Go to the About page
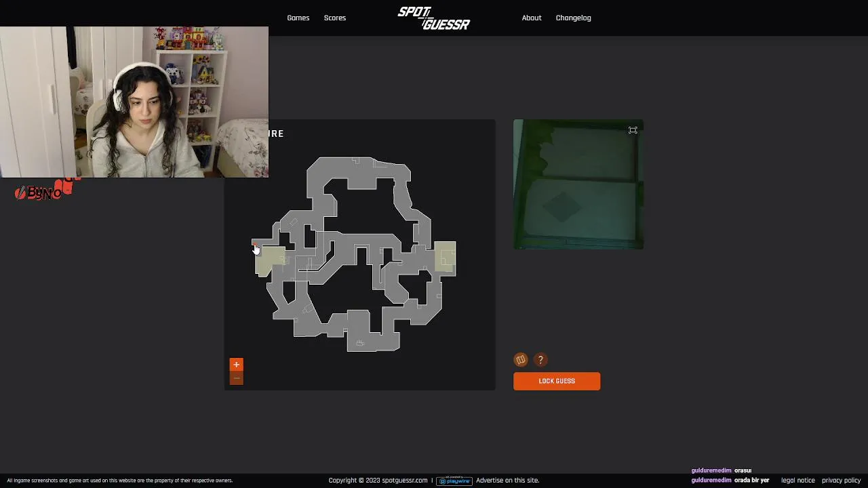This screenshot has width=868, height=488. (532, 18)
